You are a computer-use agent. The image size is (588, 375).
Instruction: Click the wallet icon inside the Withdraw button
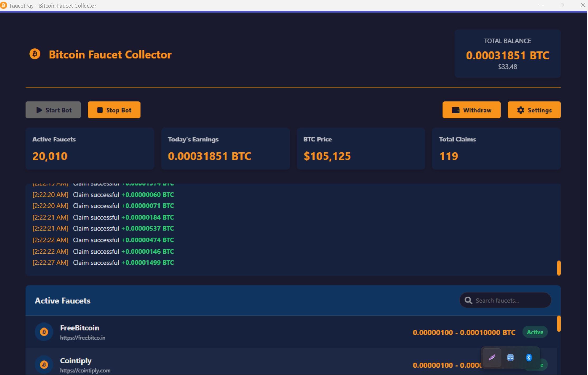click(456, 110)
